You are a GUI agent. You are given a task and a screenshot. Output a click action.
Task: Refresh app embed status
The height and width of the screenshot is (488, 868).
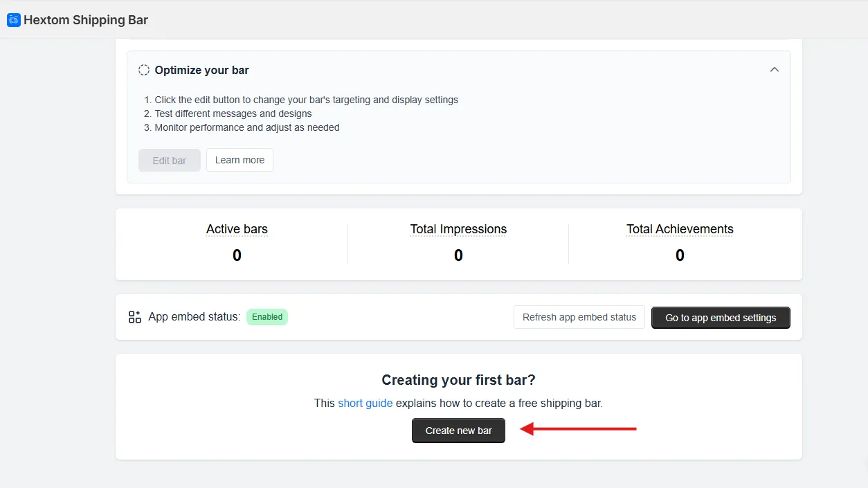click(x=579, y=317)
